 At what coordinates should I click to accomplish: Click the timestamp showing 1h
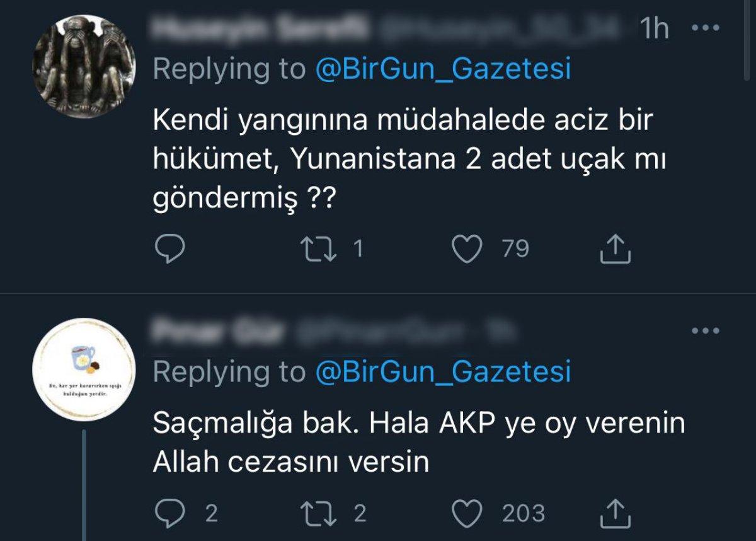655,28
